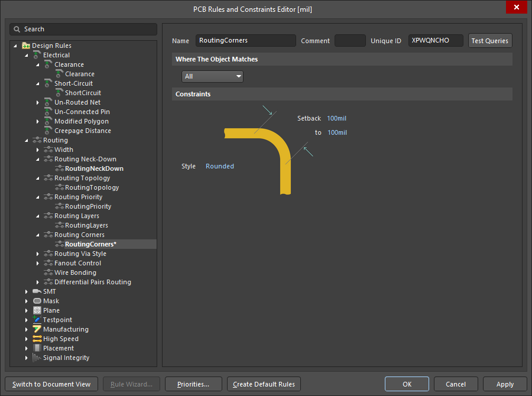The width and height of the screenshot is (532, 396).
Task: Click the RoutingNeckDown rule icon
Action: pos(59,168)
